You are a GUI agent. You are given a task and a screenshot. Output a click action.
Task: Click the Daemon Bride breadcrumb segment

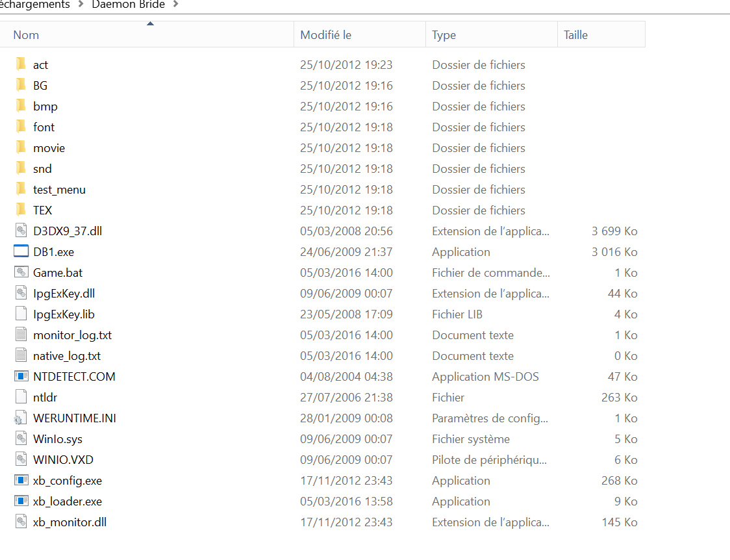(129, 5)
